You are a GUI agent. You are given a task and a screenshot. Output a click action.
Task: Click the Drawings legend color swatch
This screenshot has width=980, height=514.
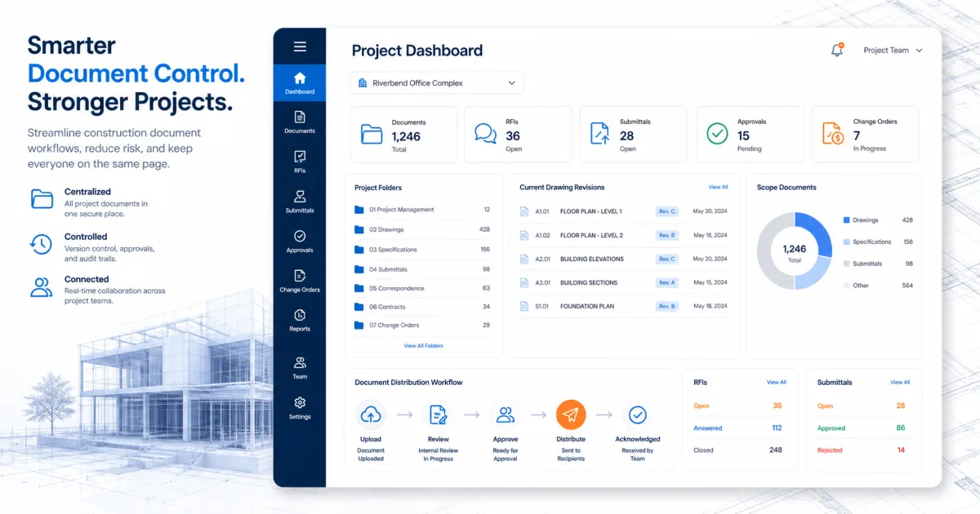(x=846, y=220)
